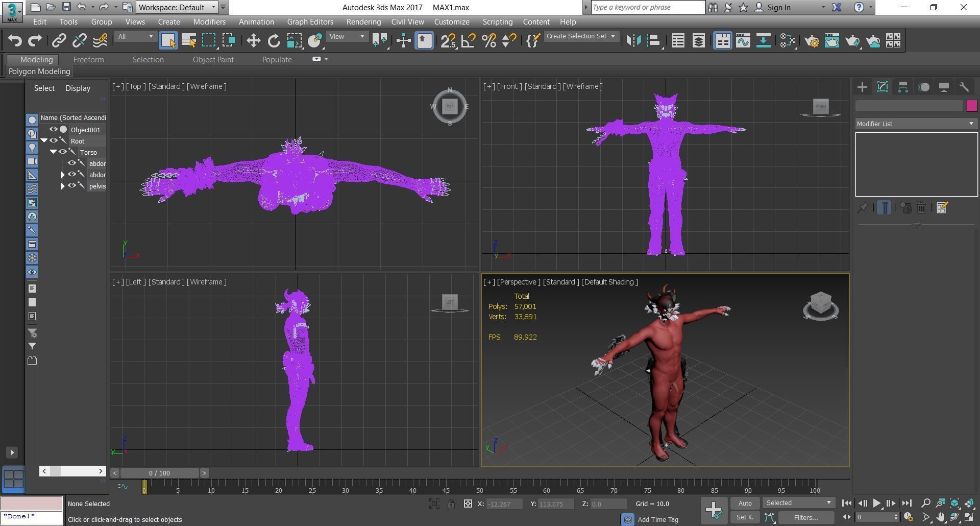Toggle 2.5D Snaps button
The image size is (980, 526).
[448, 41]
